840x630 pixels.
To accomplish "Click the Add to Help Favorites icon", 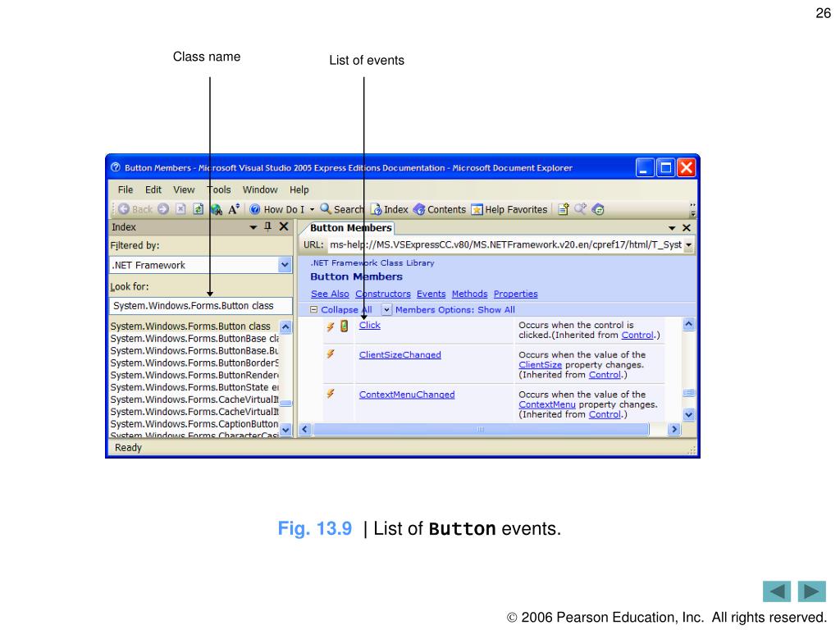I will coord(563,209).
